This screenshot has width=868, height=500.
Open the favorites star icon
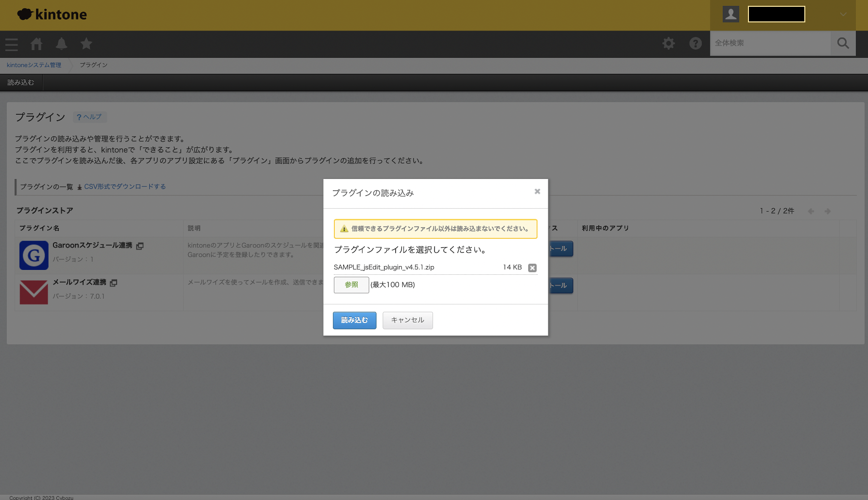click(87, 44)
